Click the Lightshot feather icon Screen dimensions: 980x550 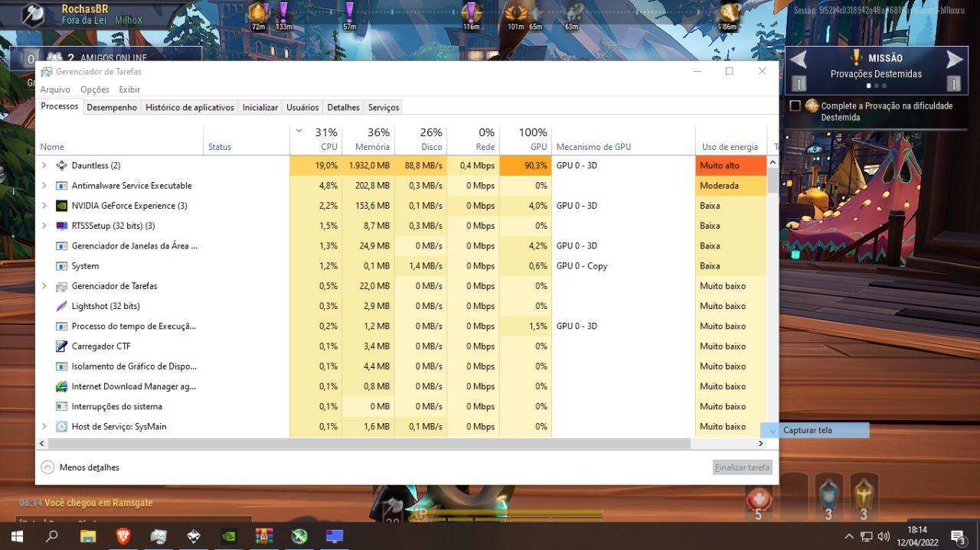(x=61, y=306)
